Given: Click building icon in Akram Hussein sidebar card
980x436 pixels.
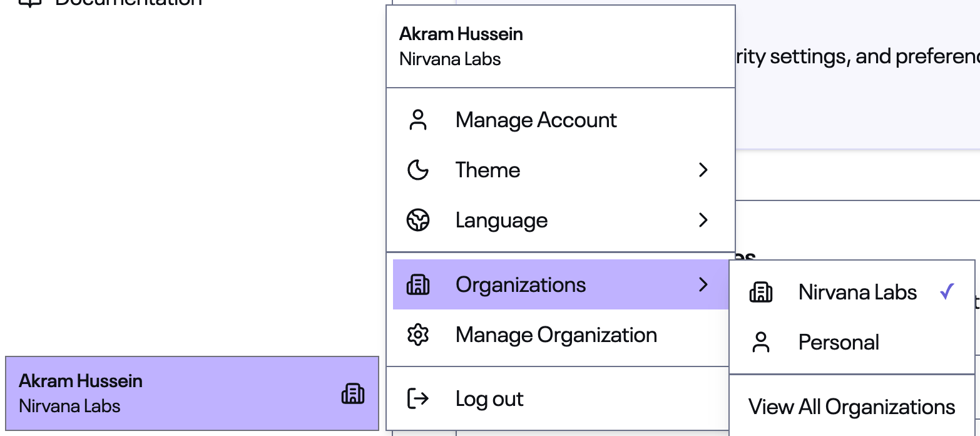Looking at the screenshot, I should 352,394.
